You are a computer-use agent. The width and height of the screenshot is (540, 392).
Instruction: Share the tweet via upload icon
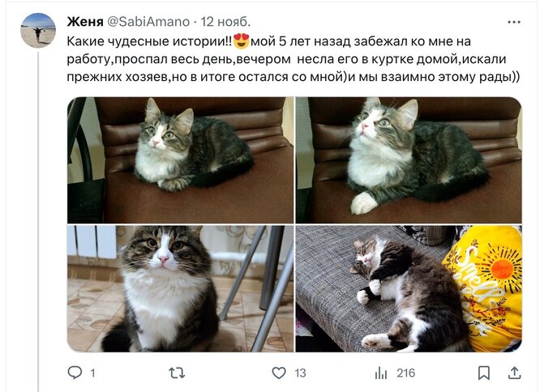pyautogui.click(x=515, y=373)
